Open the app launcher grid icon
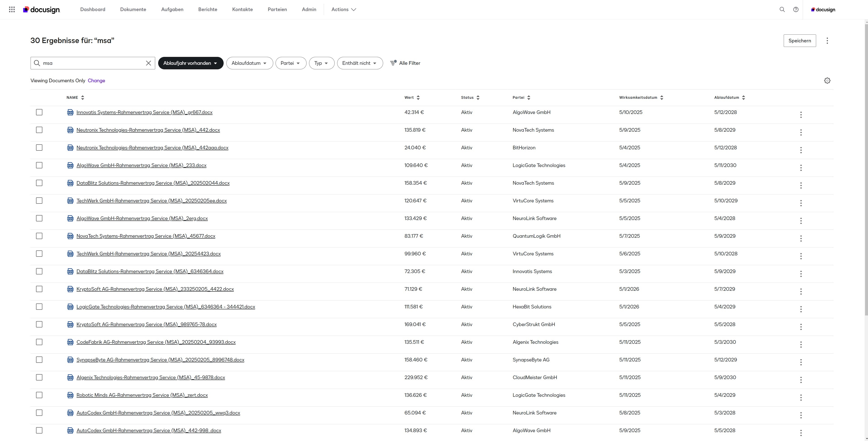 point(12,10)
